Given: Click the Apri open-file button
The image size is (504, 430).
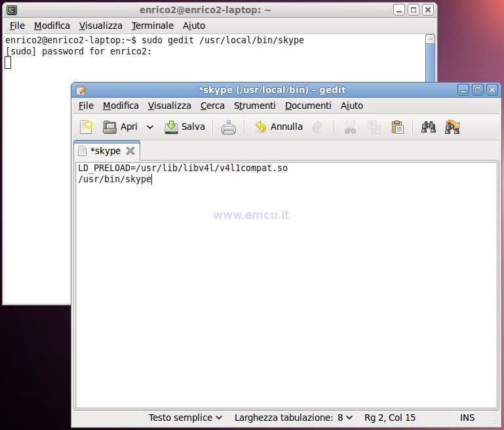Looking at the screenshot, I should tap(120, 127).
